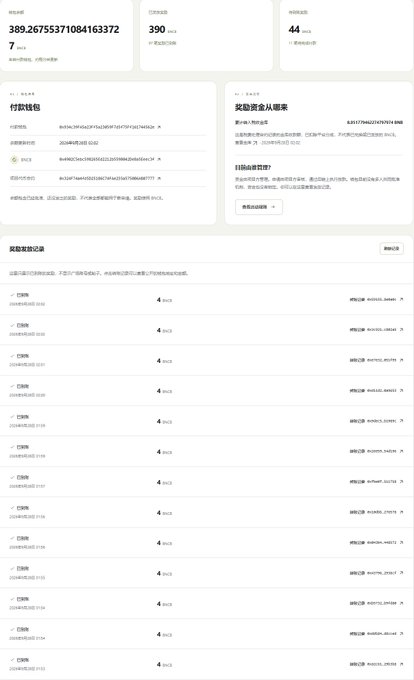Click the 付款钱包 card heading
Screen dimensions: 414x680
click(x=25, y=108)
